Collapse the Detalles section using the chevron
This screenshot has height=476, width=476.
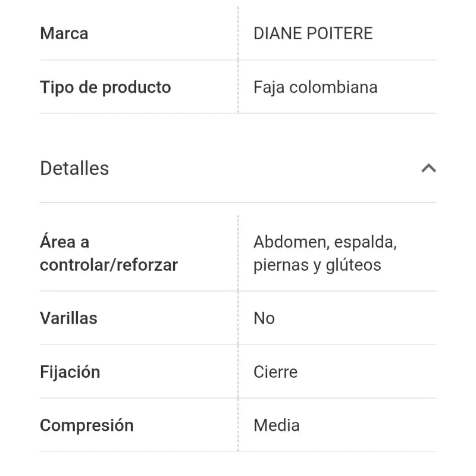click(429, 168)
